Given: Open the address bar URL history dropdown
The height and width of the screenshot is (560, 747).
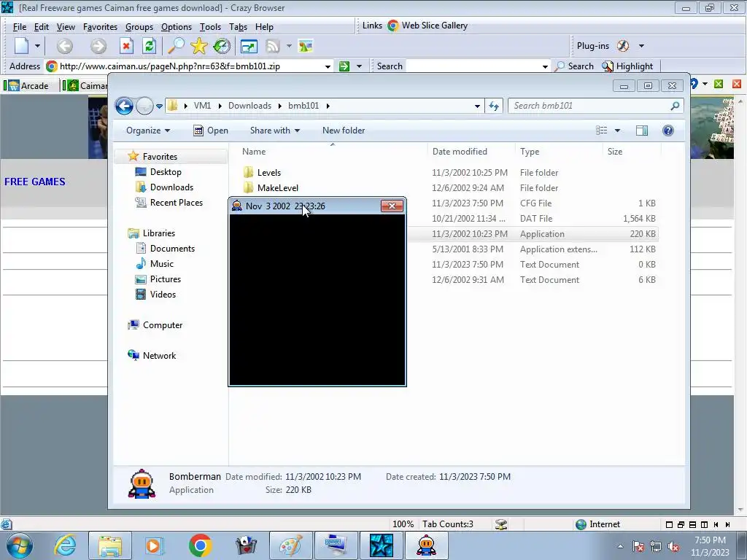Looking at the screenshot, I should coord(328,66).
